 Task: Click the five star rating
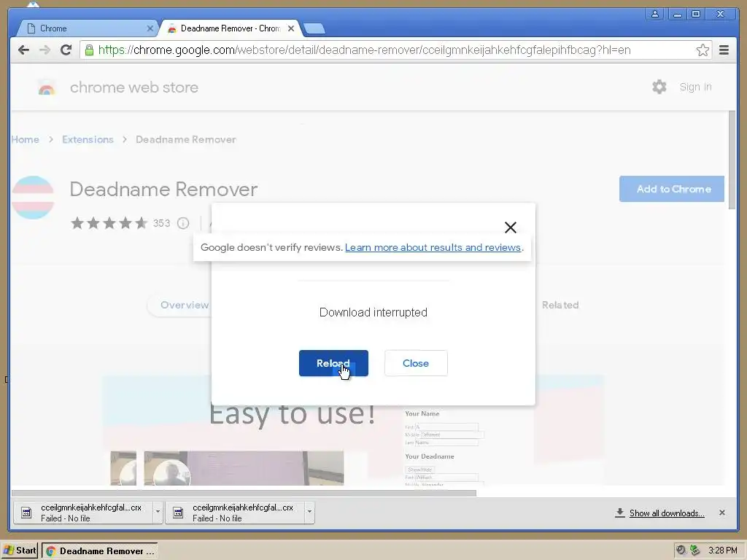click(x=109, y=223)
